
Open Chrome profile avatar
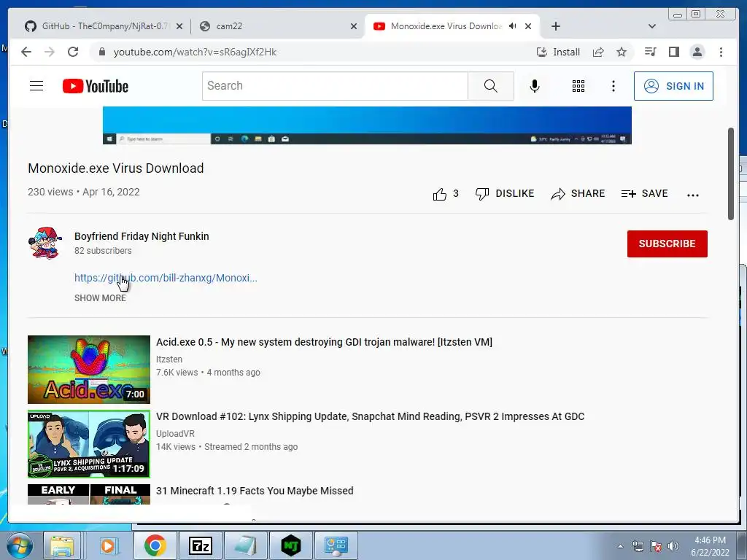point(697,52)
